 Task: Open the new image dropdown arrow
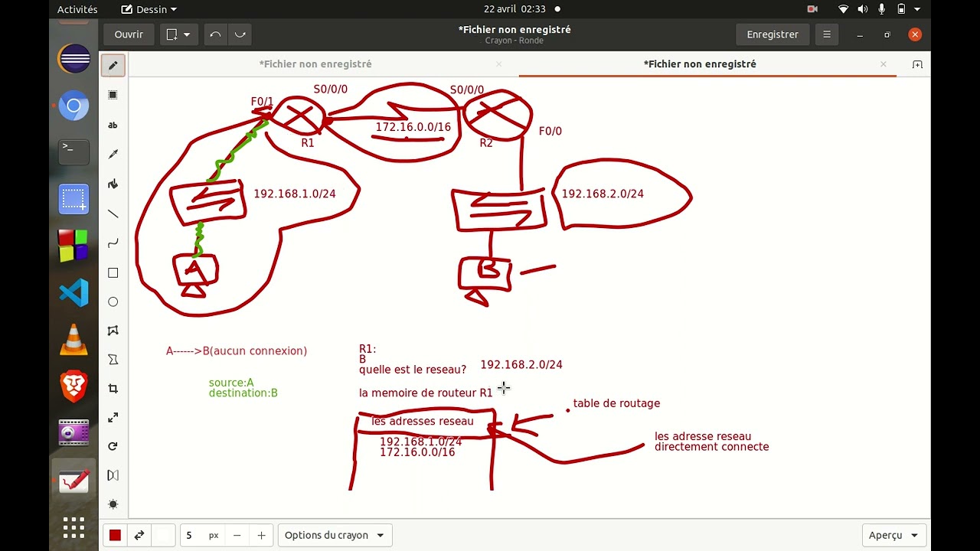point(187,34)
